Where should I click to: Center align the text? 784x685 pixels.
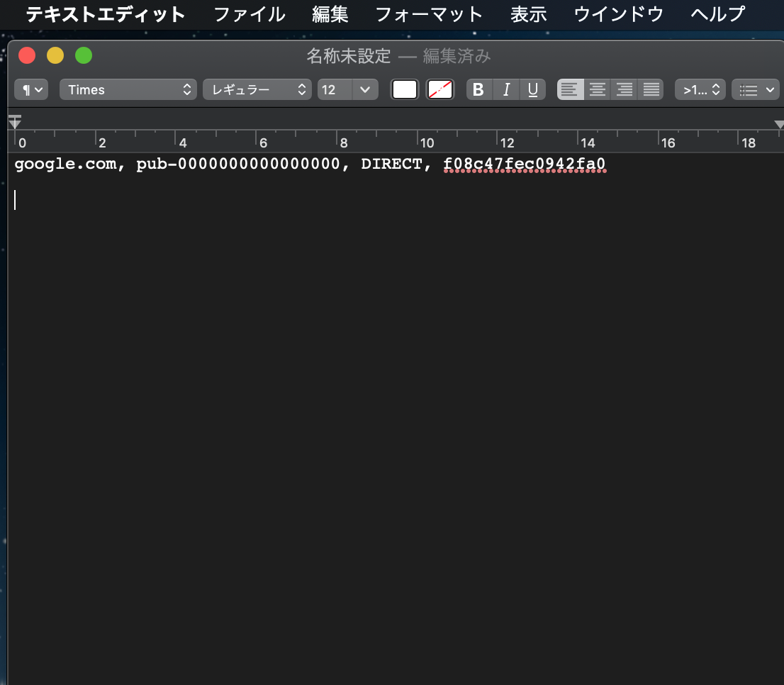click(597, 90)
